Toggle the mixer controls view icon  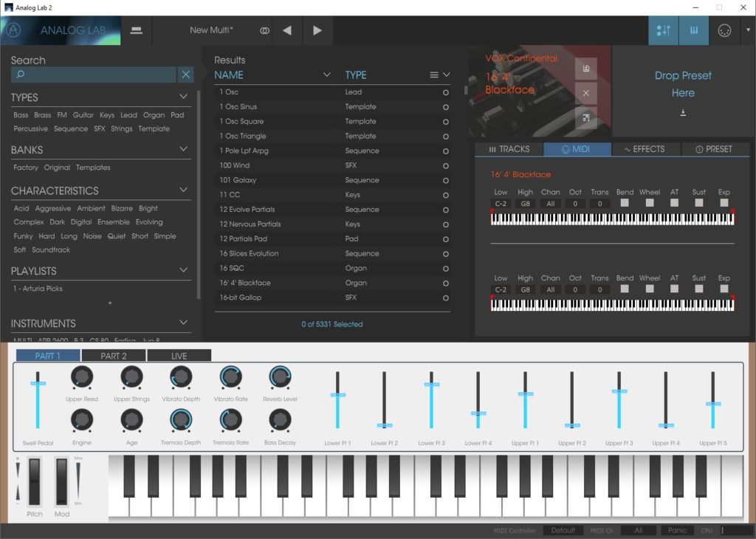coord(664,30)
